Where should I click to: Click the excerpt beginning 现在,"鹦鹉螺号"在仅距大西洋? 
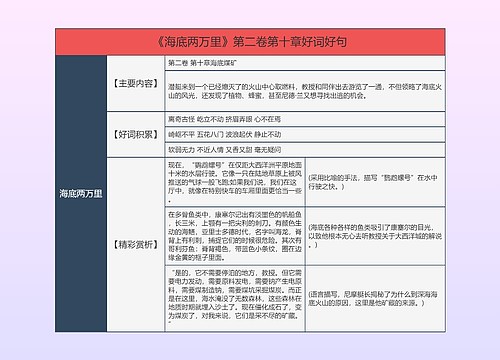(235, 182)
